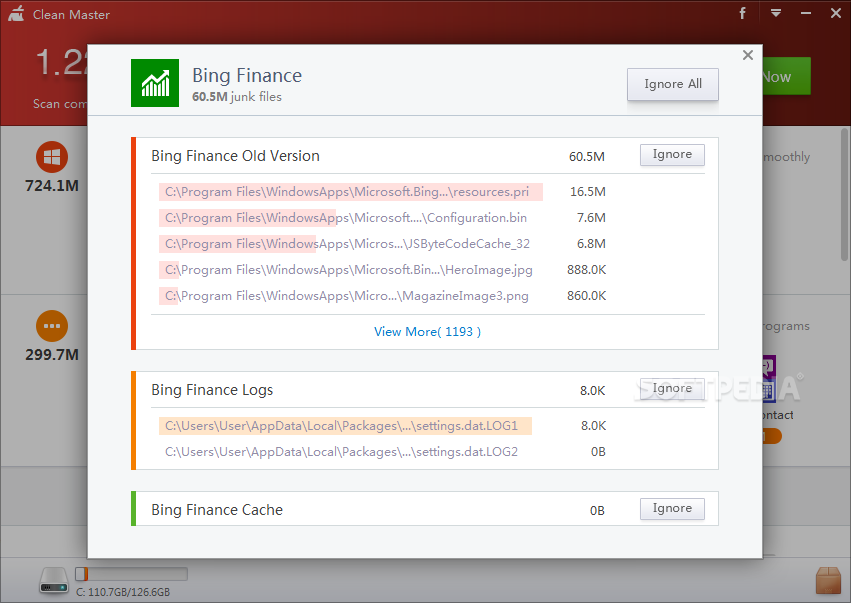Viewport: 851px width, 603px height.
Task: Click the cardboard box icon at bottom right
Action: pyautogui.click(x=828, y=580)
